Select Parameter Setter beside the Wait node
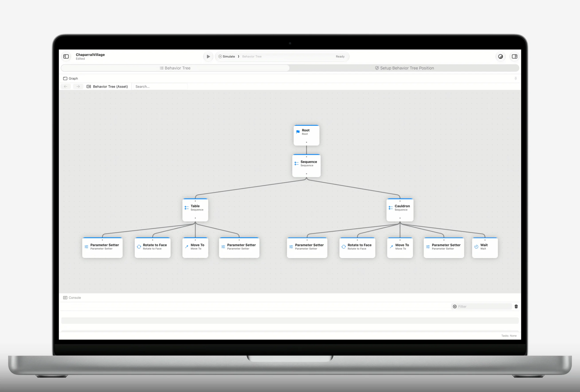The width and height of the screenshot is (580, 392). point(444,248)
